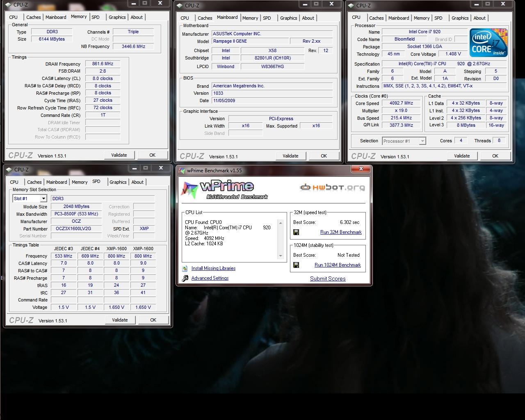The image size is (525, 420).
Task: Click Validate in the CPU window
Action: (x=462, y=156)
